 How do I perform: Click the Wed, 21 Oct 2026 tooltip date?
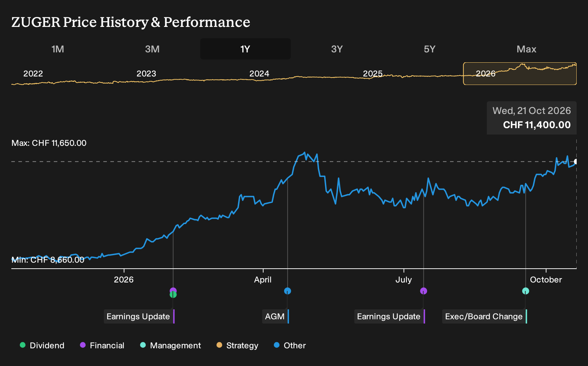[532, 111]
